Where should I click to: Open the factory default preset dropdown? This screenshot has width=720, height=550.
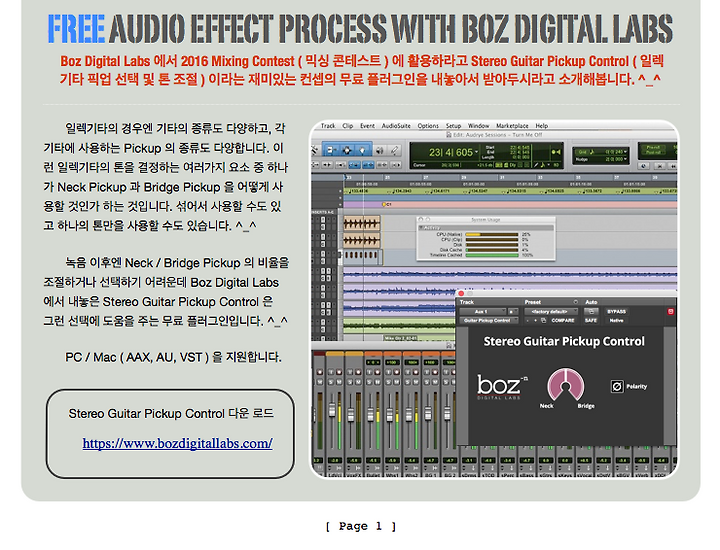tap(551, 311)
